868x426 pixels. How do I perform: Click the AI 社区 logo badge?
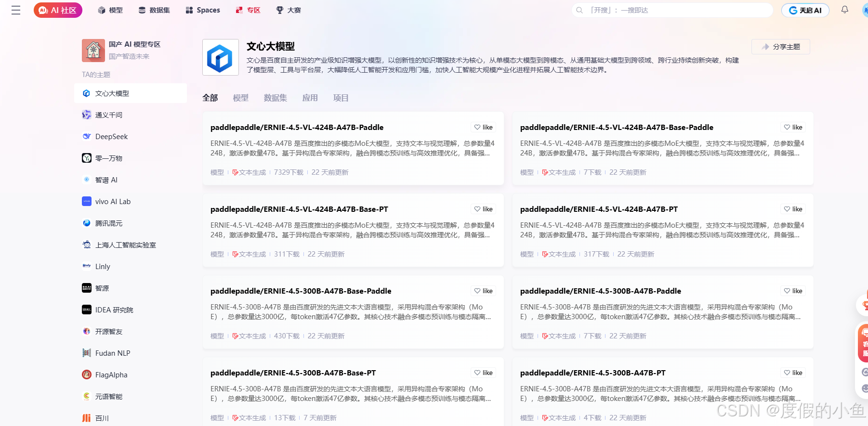(58, 10)
